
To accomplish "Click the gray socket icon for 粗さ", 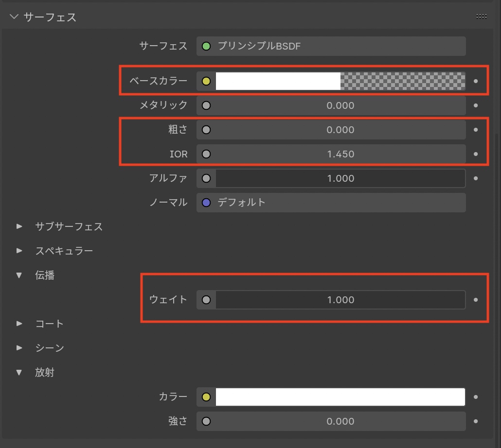I will [x=206, y=130].
